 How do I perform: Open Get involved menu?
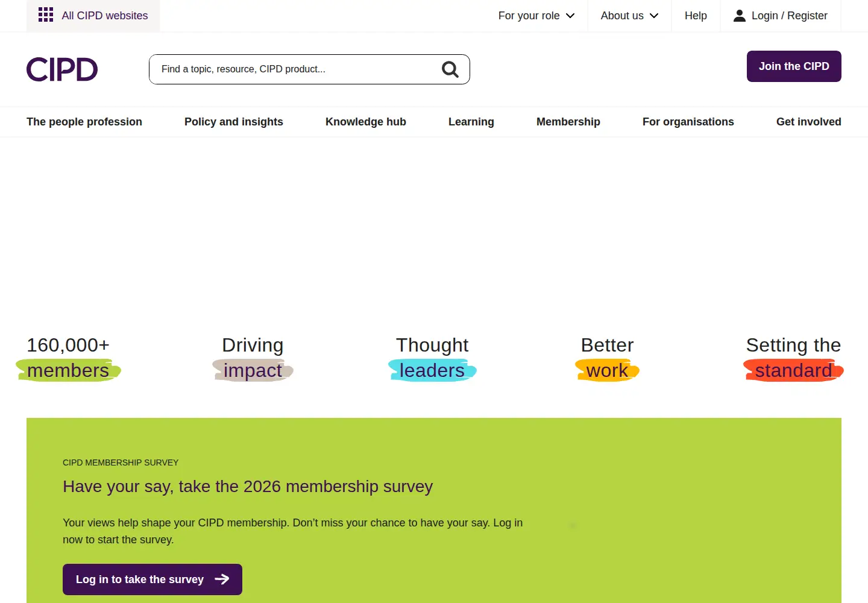(809, 122)
